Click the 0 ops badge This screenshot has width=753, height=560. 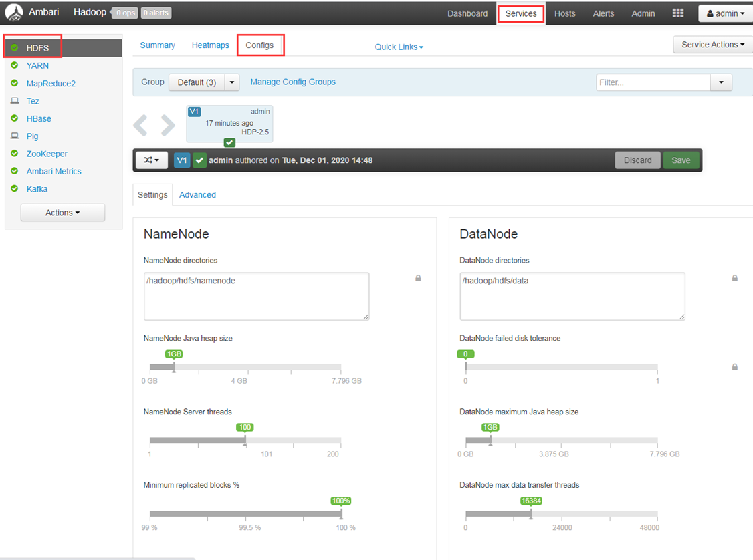coord(126,13)
